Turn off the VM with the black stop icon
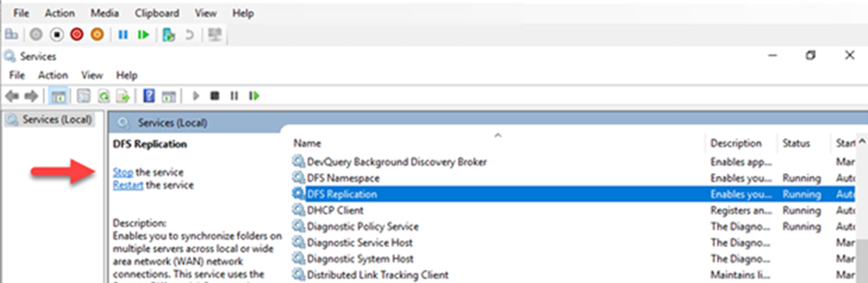This screenshot has height=283, width=868. pyautogui.click(x=56, y=35)
